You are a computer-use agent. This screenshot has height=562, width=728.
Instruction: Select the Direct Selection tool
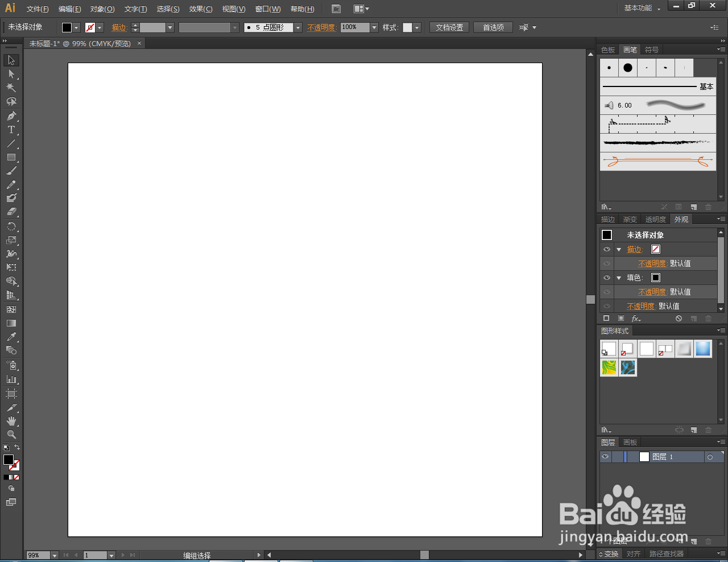[x=11, y=74]
